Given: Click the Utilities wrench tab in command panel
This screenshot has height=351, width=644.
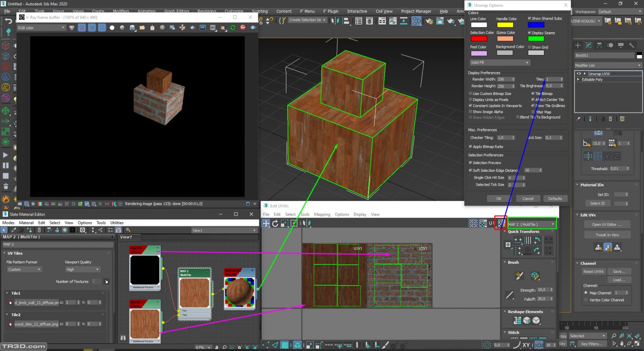Looking at the screenshot, I should coord(631,45).
